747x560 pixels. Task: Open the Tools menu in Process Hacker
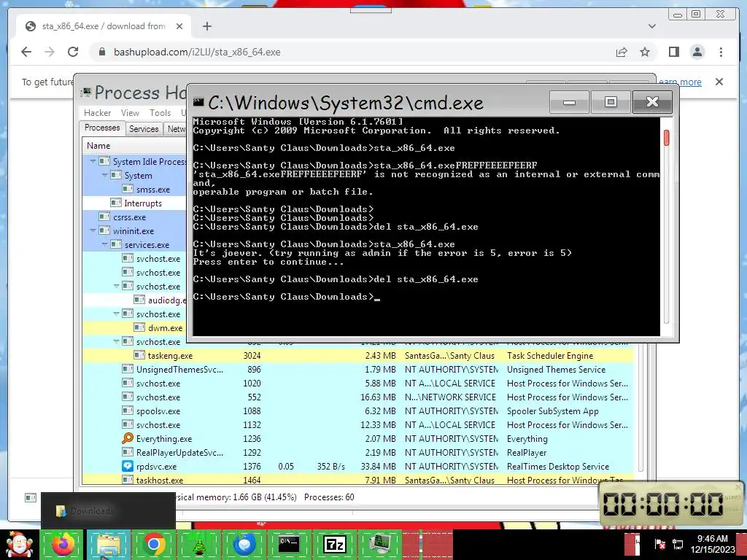coord(160,113)
